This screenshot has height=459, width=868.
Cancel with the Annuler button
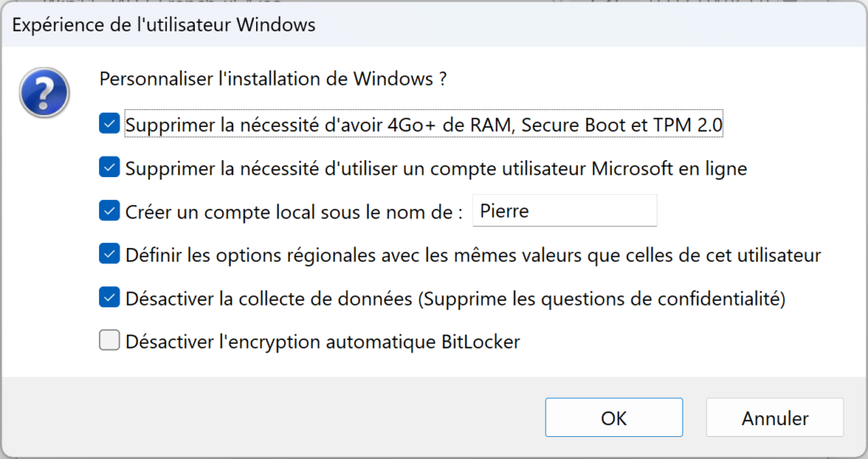(775, 418)
